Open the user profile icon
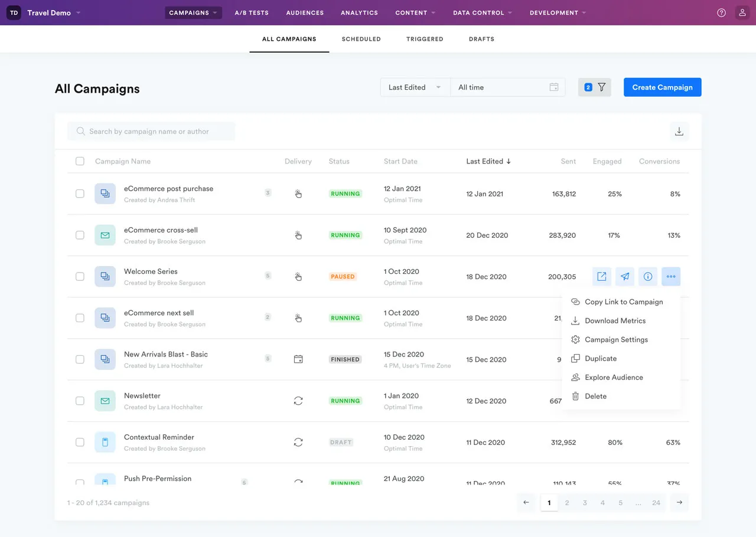Image resolution: width=756 pixels, height=537 pixels. coord(742,13)
